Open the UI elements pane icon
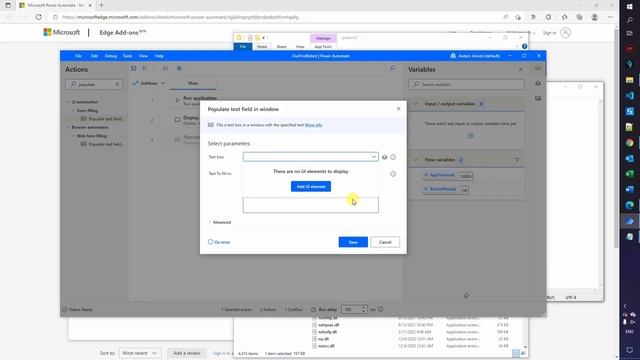This screenshot has width=640, height=360. coord(538,83)
